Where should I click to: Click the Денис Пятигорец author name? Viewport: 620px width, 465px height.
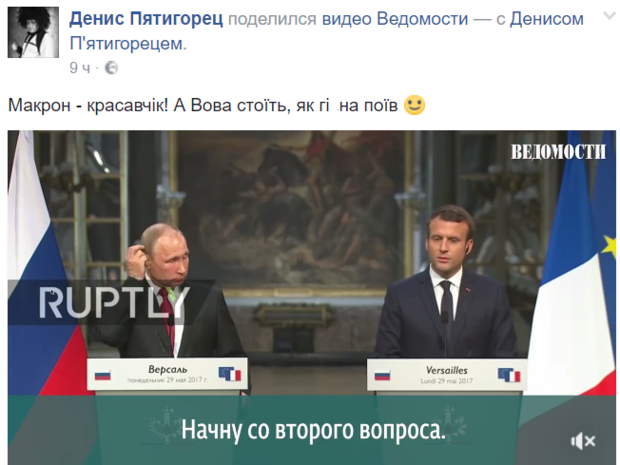coord(146,19)
